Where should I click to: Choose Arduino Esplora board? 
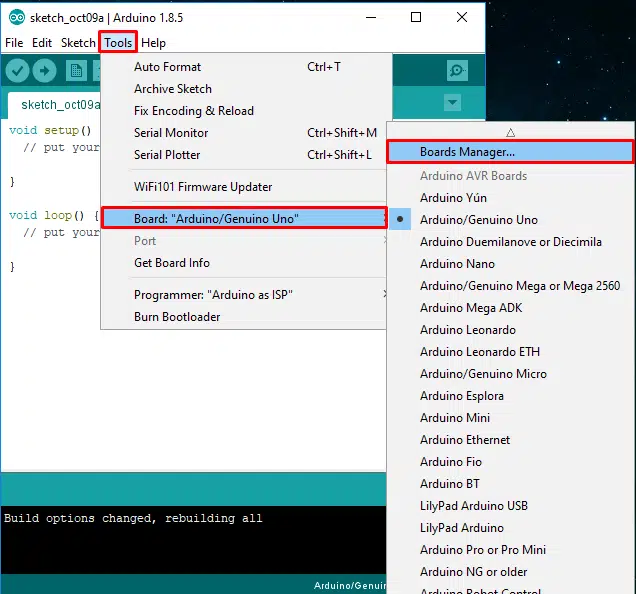[511, 396]
